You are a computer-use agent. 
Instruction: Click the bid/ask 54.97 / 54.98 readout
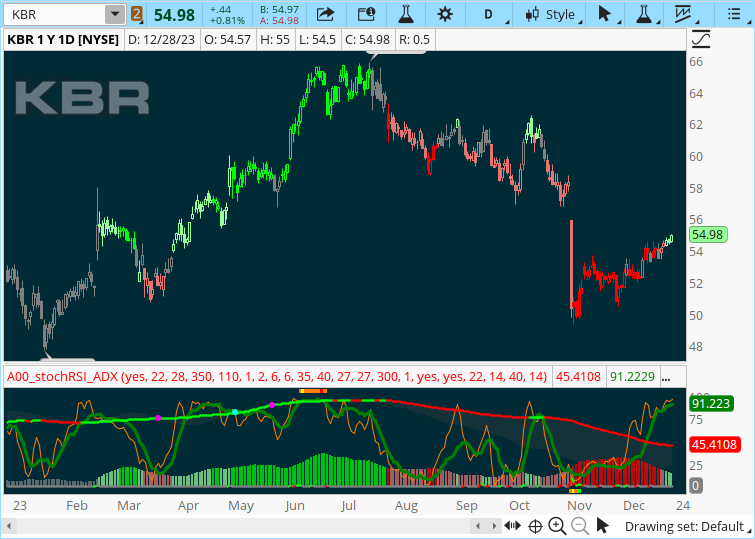coord(279,15)
